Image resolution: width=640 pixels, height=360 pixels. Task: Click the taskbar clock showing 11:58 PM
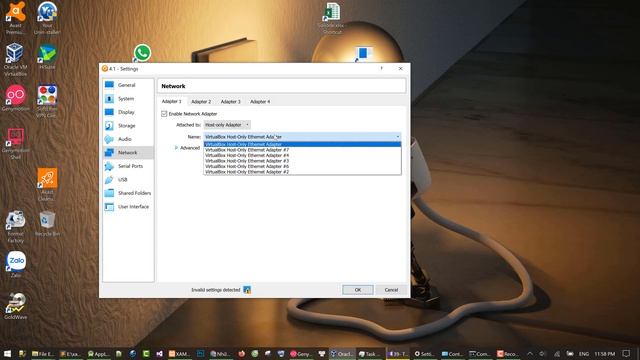click(604, 353)
